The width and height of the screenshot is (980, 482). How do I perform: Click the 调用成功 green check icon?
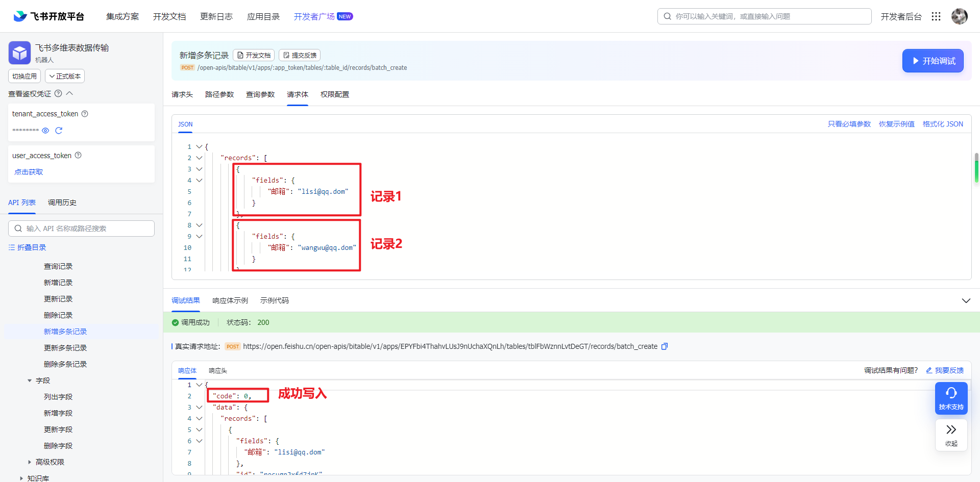175,322
